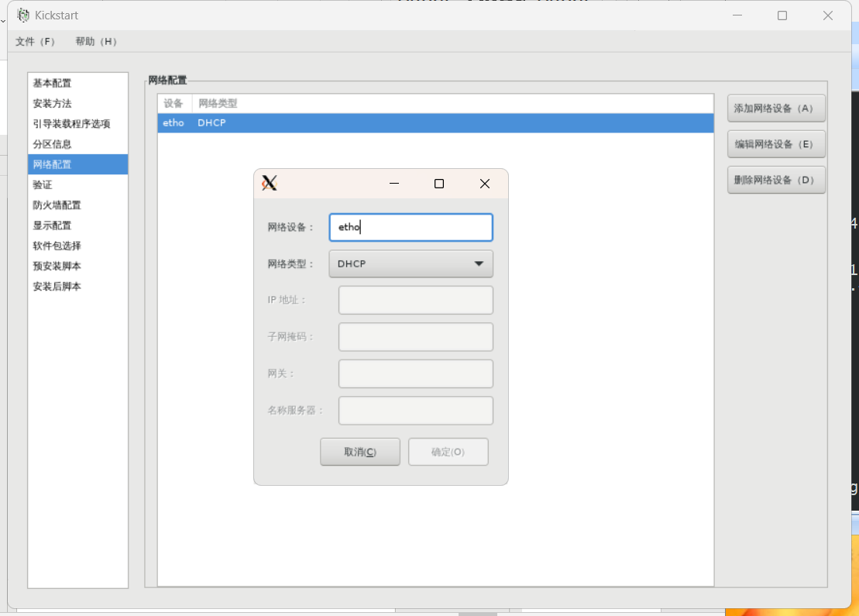The image size is (859, 616).
Task: Select 引导装载程序选项 in the sidebar
Action: (x=77, y=124)
